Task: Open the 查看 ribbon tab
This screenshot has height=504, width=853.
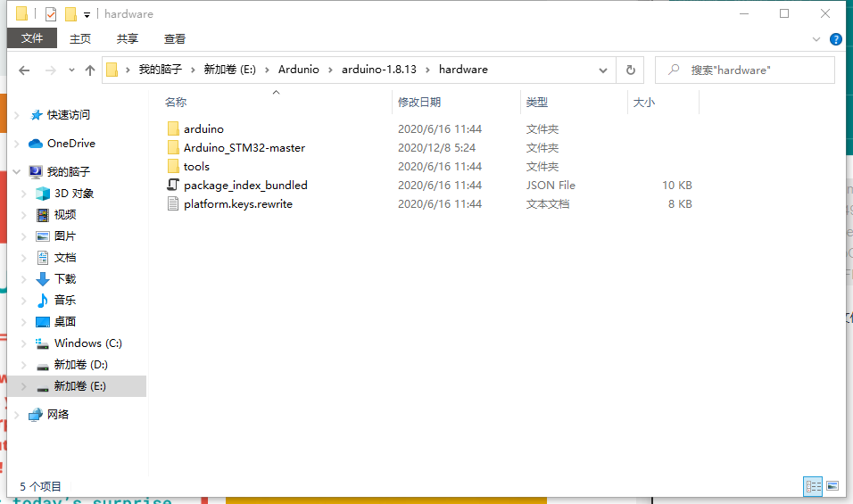Action: 175,38
